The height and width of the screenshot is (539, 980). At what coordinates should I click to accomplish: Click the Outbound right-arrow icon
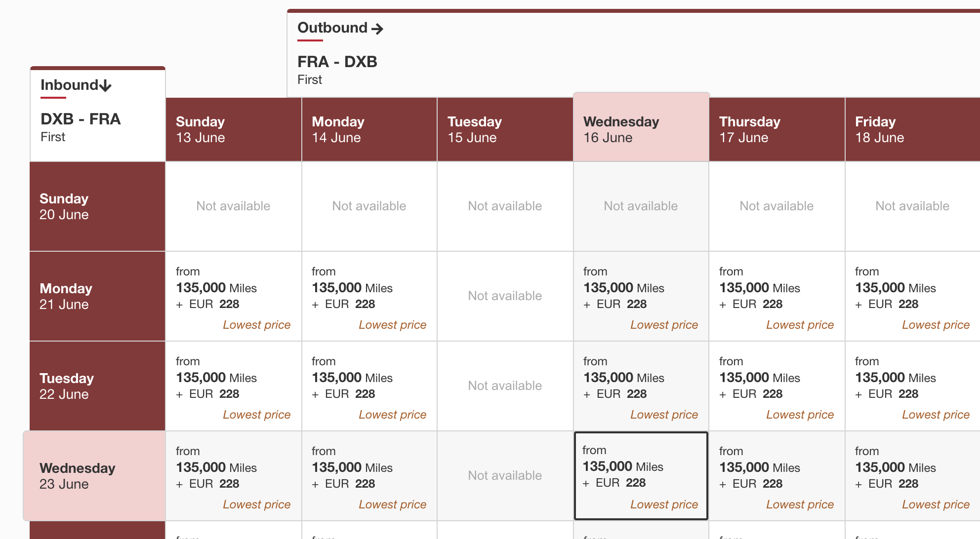click(377, 29)
